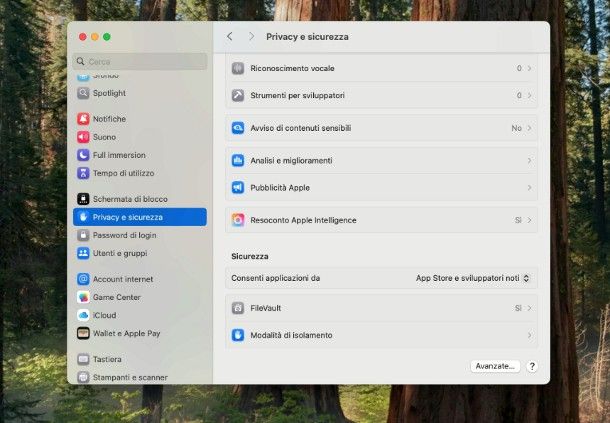Expand Strumenti per sviluppatori row chevron
Image resolution: width=610 pixels, height=423 pixels.
tap(529, 95)
